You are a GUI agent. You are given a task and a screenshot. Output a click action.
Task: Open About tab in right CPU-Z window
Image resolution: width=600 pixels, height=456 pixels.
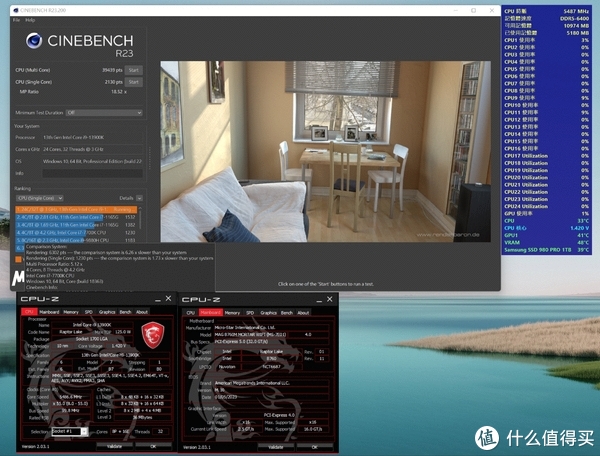coord(303,313)
